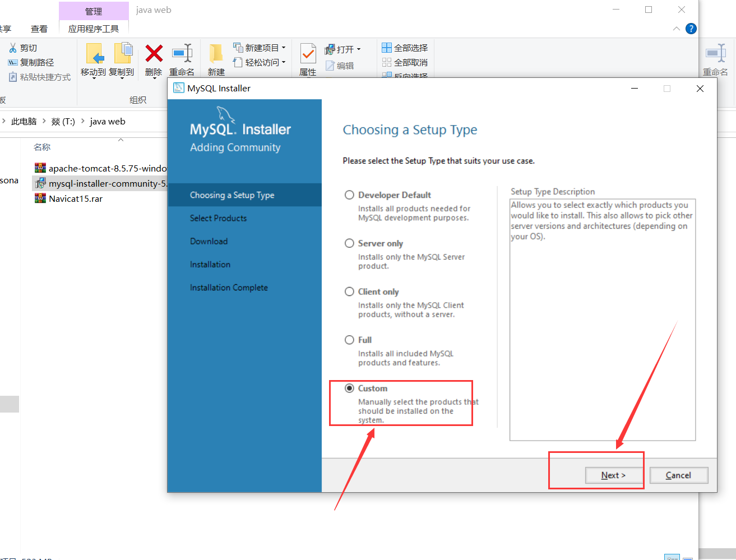Open the Easy access (轻松访问) dropdown
736x560 pixels.
(x=260, y=62)
